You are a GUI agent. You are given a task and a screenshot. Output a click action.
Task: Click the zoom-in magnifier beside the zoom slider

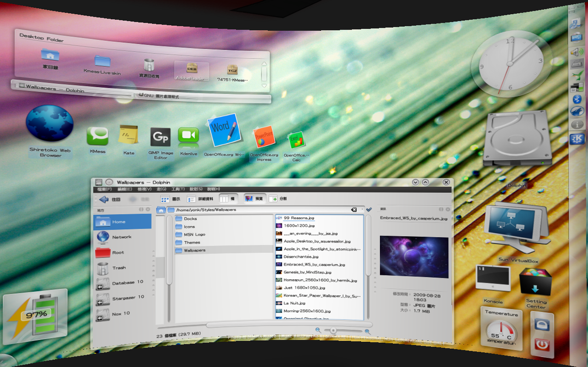coord(367,331)
